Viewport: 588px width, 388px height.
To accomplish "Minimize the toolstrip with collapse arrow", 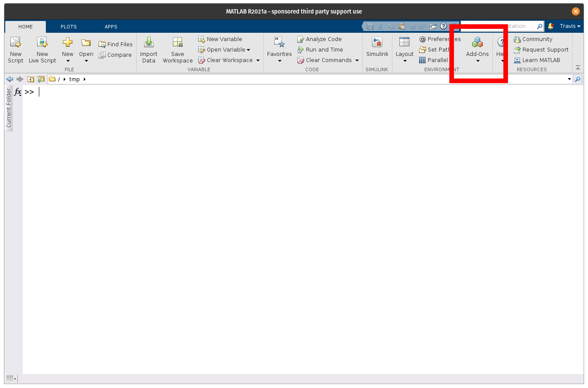I will click(578, 68).
